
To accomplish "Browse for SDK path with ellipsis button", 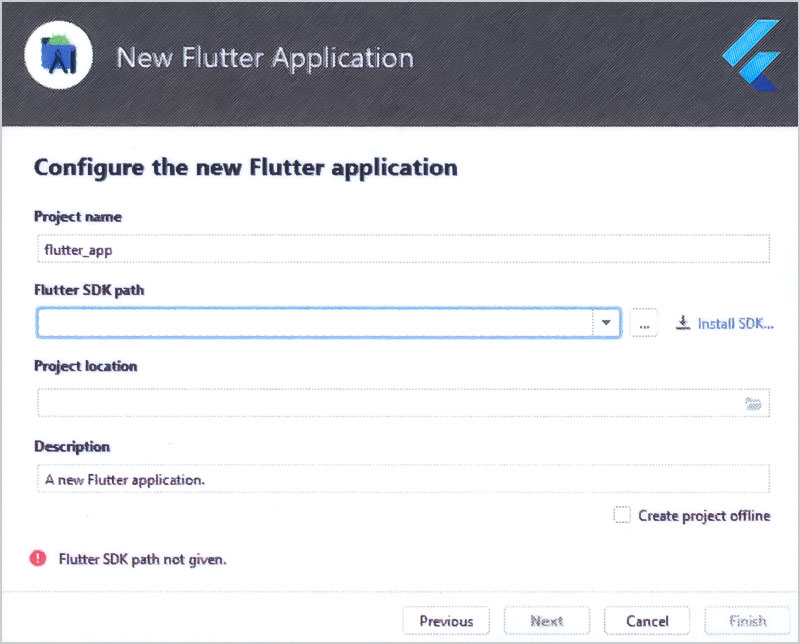I will (x=644, y=323).
